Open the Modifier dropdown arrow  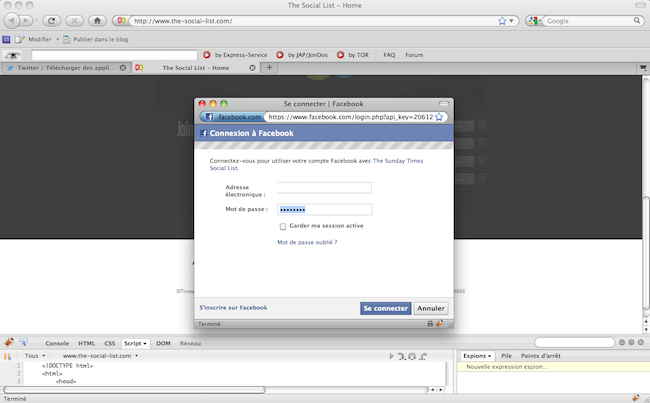tap(58, 39)
